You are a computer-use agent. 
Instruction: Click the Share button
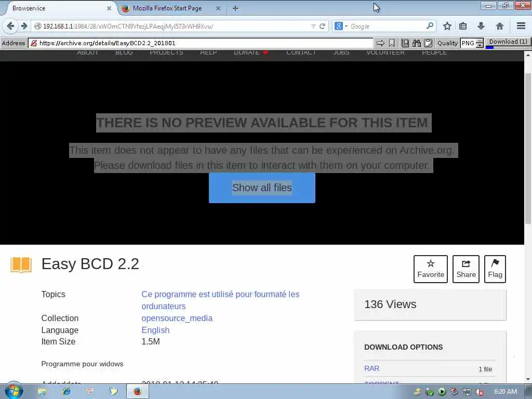point(466,269)
